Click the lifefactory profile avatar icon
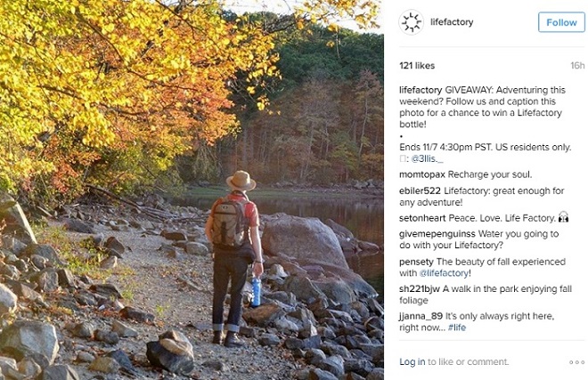This screenshot has width=588, height=380. 412,22
